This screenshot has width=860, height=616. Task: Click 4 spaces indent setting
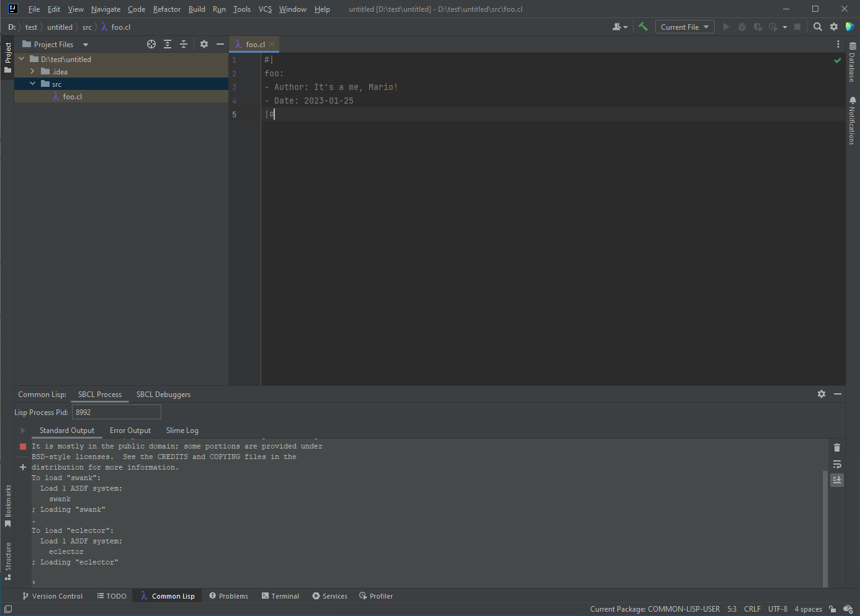(x=808, y=609)
